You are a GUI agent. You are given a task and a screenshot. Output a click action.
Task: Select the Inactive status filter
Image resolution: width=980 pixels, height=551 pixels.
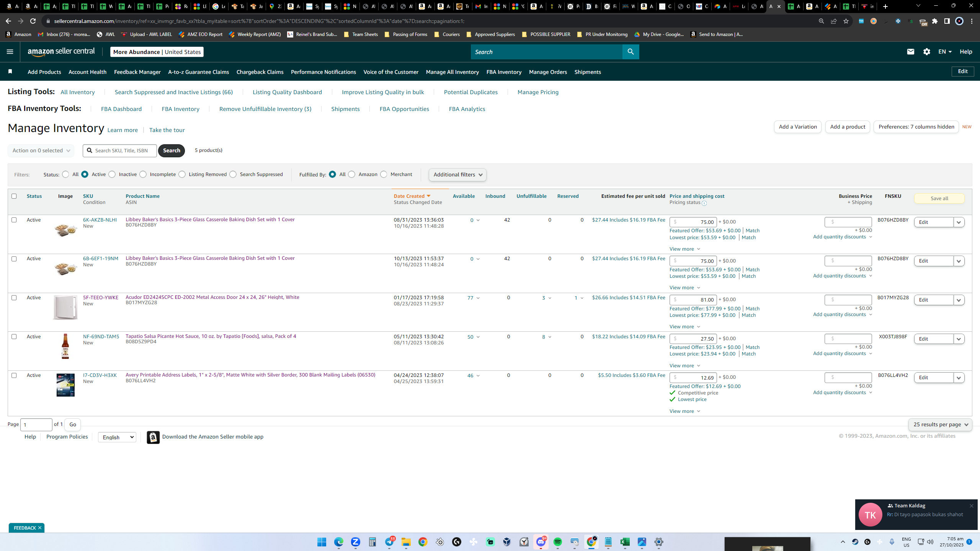[x=112, y=174]
